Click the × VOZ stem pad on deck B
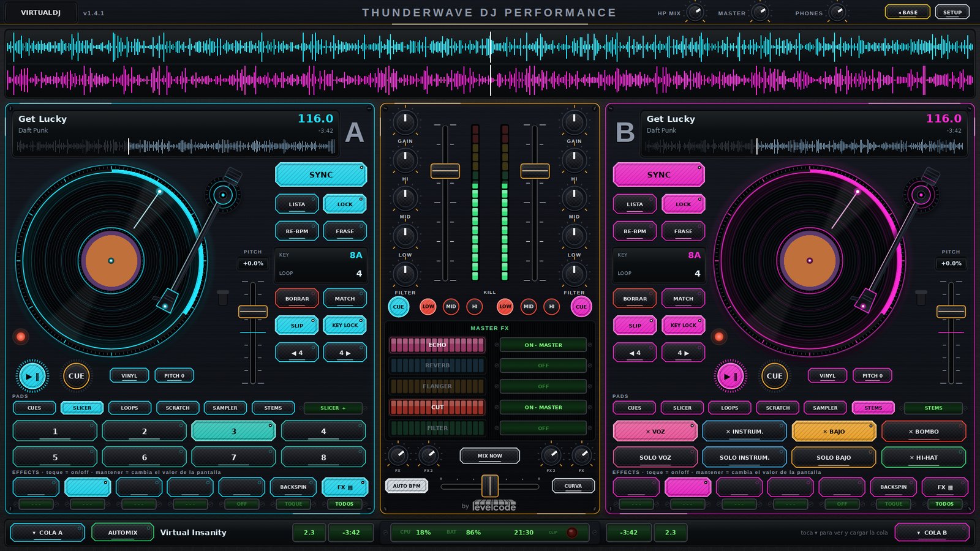 coord(655,432)
